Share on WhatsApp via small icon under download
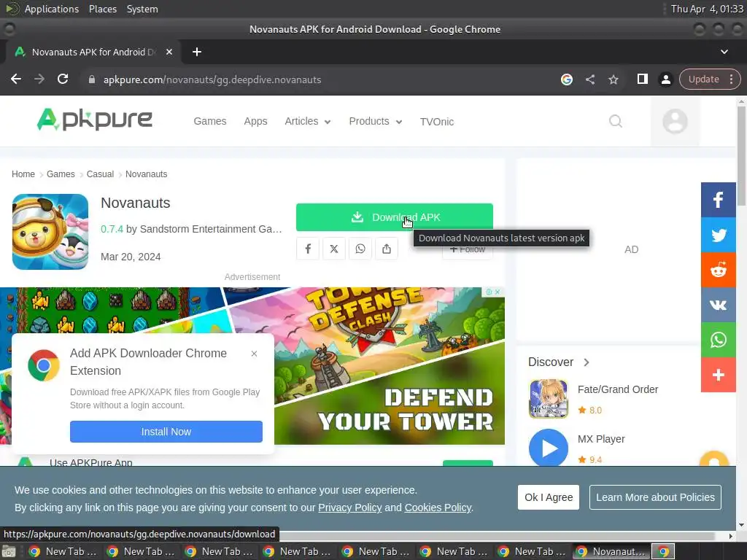This screenshot has height=560, width=747. point(360,249)
